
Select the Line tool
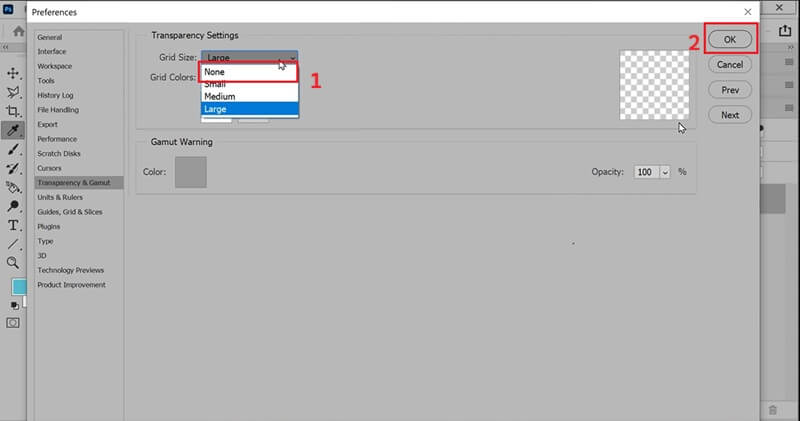point(13,244)
